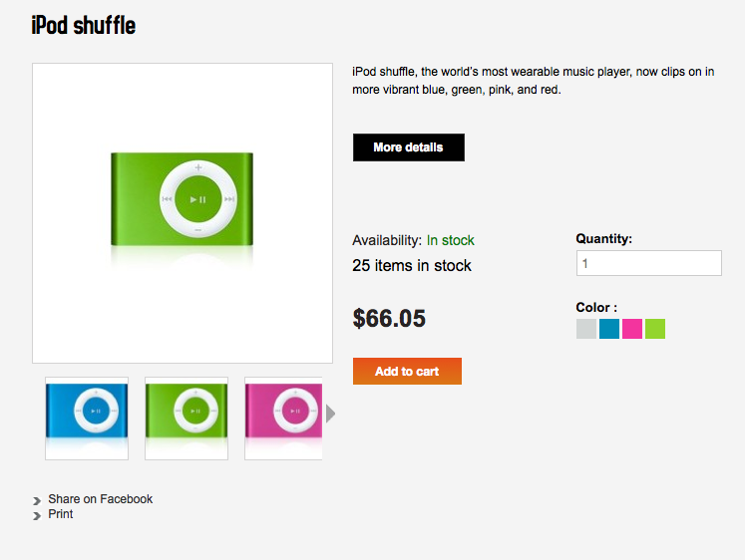Viewport: 745px width, 560px height.
Task: Click the thumbnail carousel next arrow
Action: coord(331,414)
